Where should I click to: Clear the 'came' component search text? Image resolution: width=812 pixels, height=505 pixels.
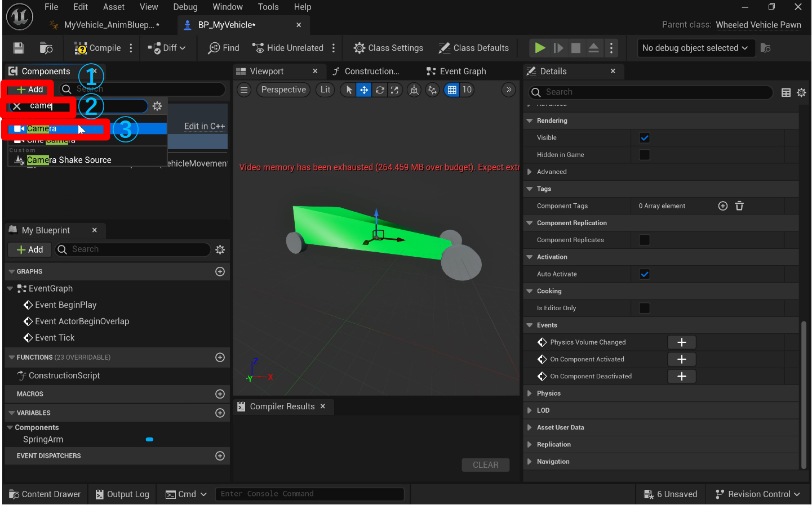[17, 106]
